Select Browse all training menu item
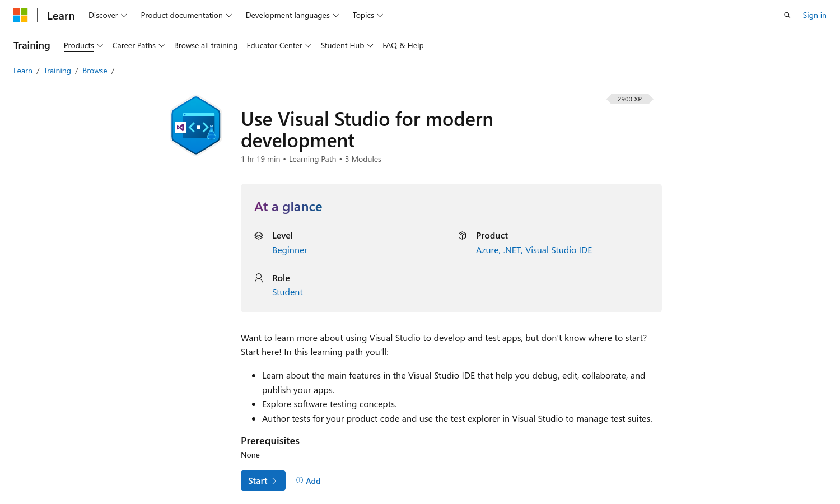840x504 pixels. click(x=206, y=45)
